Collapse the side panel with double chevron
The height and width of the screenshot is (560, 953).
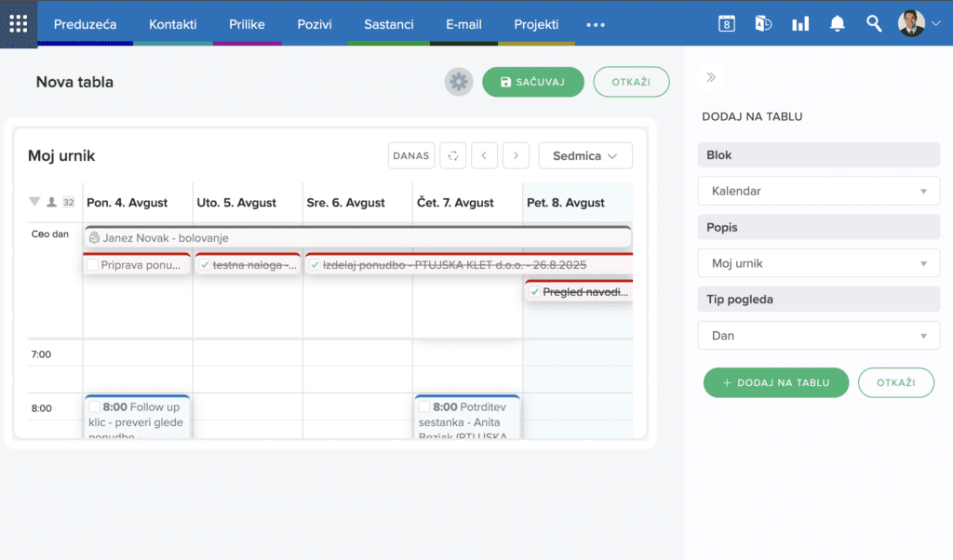[x=711, y=77]
